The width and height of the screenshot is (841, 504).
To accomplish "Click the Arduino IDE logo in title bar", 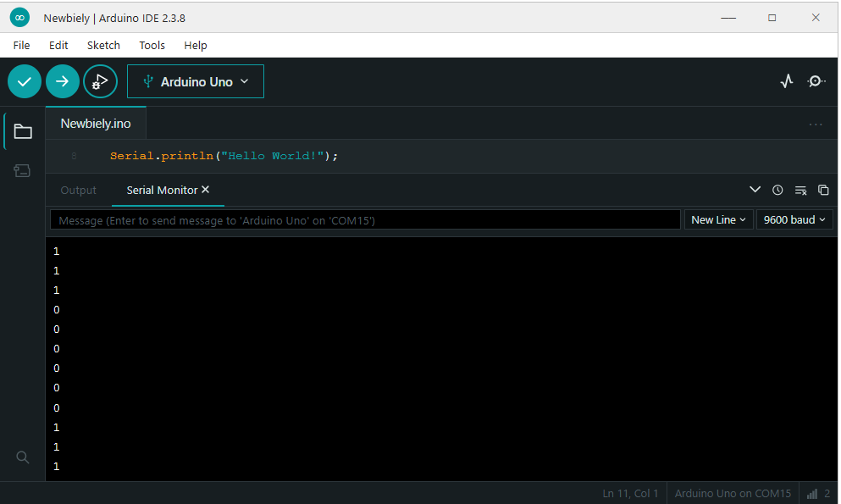I will 19,18.
